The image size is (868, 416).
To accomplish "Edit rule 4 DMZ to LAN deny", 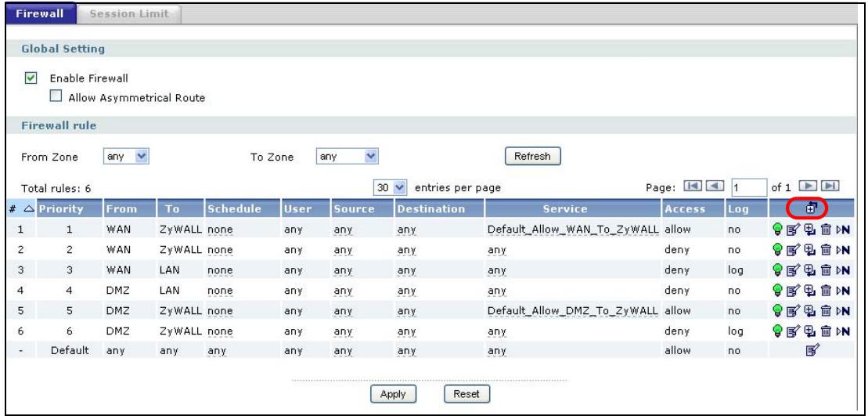I will (x=794, y=290).
